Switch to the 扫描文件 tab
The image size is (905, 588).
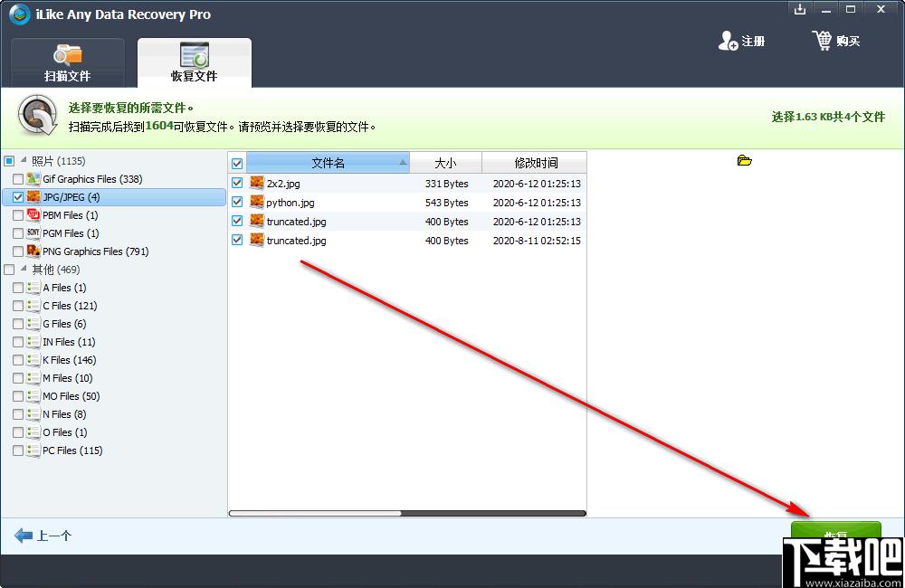(68, 63)
